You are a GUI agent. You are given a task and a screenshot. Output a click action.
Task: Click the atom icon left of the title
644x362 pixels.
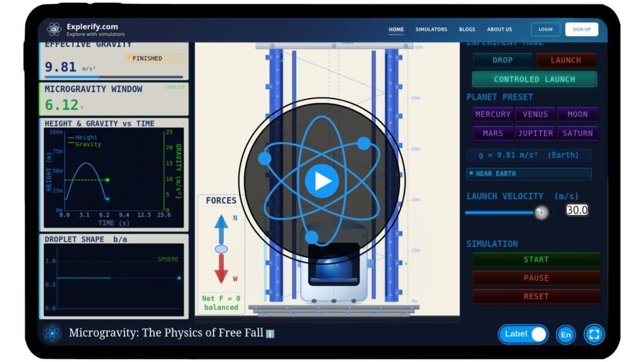point(52,333)
